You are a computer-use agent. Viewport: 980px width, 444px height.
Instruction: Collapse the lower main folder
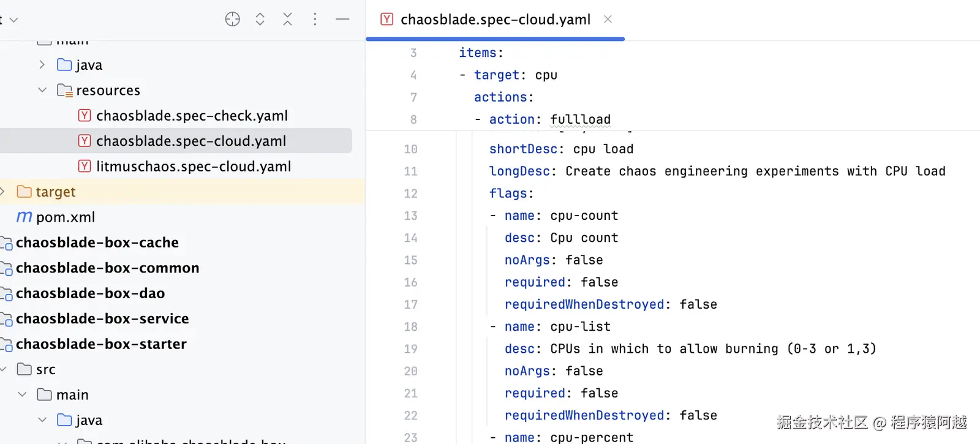[22, 394]
